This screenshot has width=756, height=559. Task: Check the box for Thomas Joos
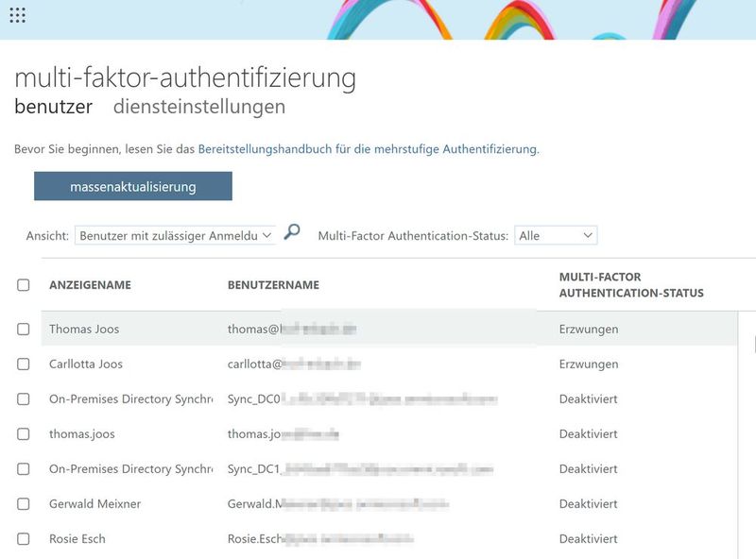point(23,330)
